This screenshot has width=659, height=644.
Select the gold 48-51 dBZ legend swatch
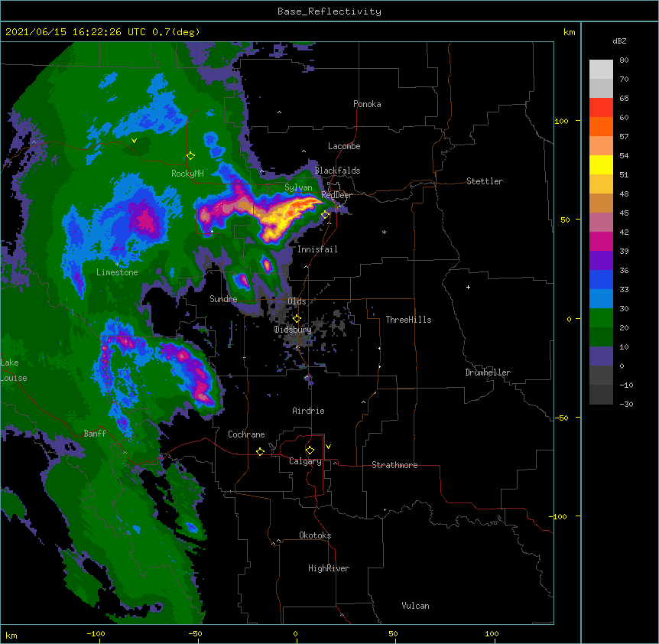(x=601, y=184)
